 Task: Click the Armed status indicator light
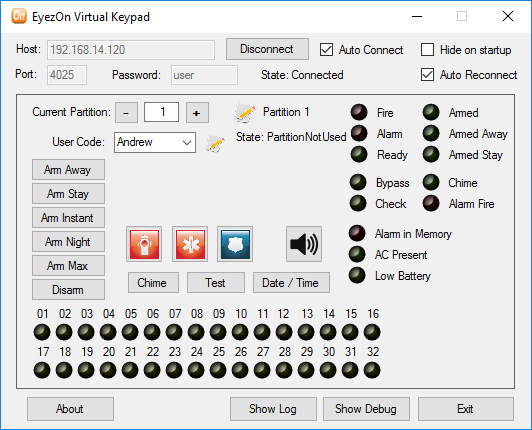[x=431, y=112]
